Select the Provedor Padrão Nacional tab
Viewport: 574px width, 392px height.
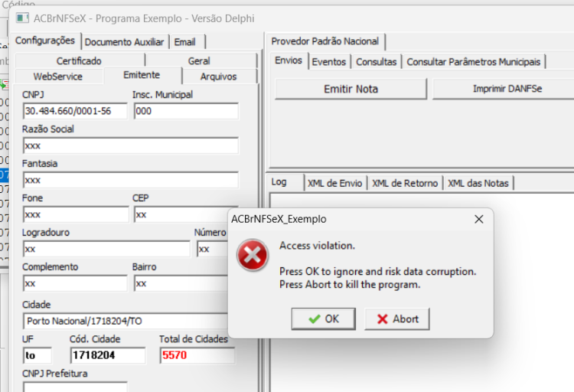click(x=325, y=41)
